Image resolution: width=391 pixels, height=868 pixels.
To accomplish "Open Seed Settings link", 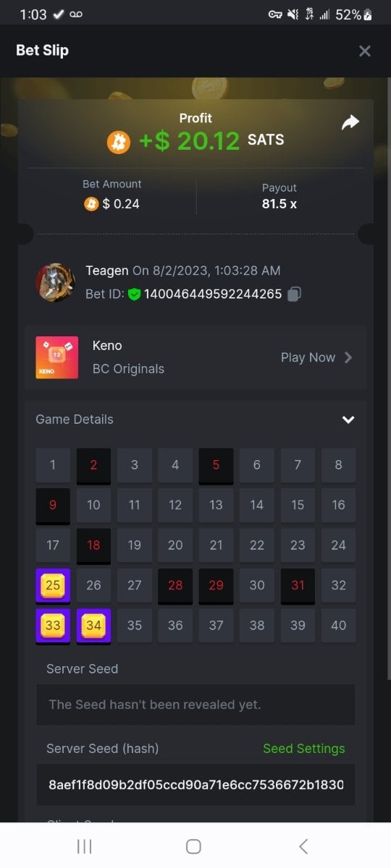I will tap(304, 749).
